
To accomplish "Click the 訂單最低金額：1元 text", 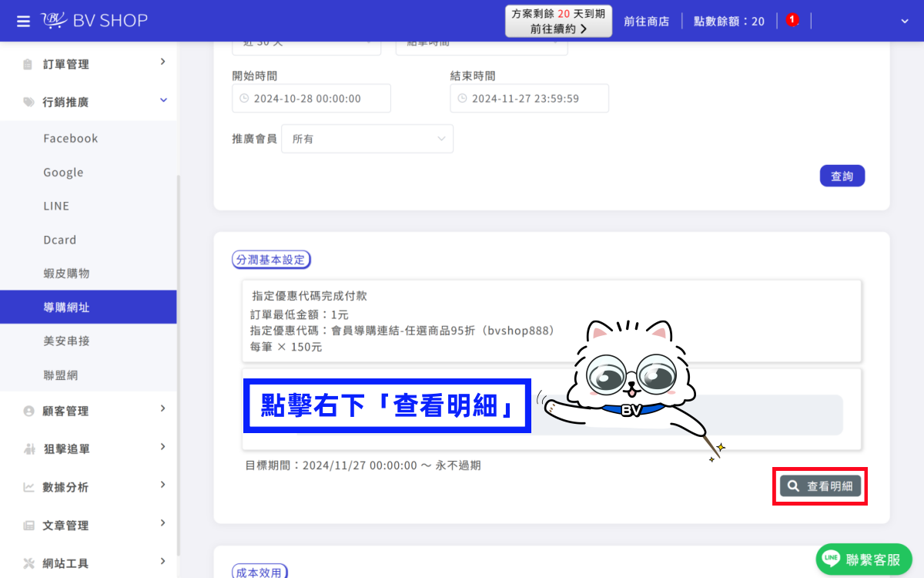I will click(x=300, y=315).
